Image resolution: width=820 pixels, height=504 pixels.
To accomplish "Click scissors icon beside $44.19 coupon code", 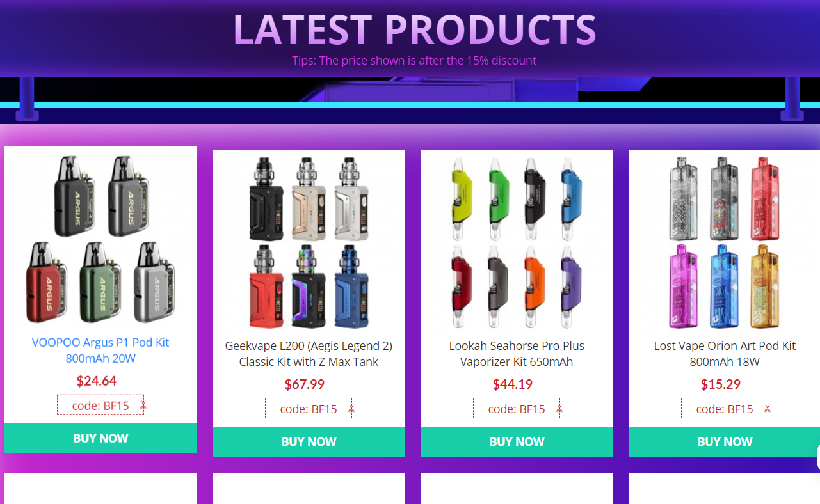I will click(559, 408).
